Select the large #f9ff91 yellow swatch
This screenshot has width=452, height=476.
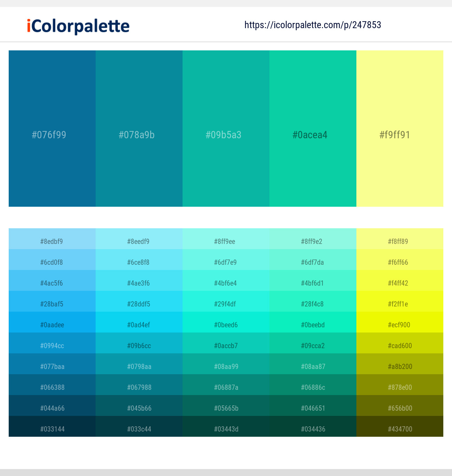pyautogui.click(x=400, y=129)
